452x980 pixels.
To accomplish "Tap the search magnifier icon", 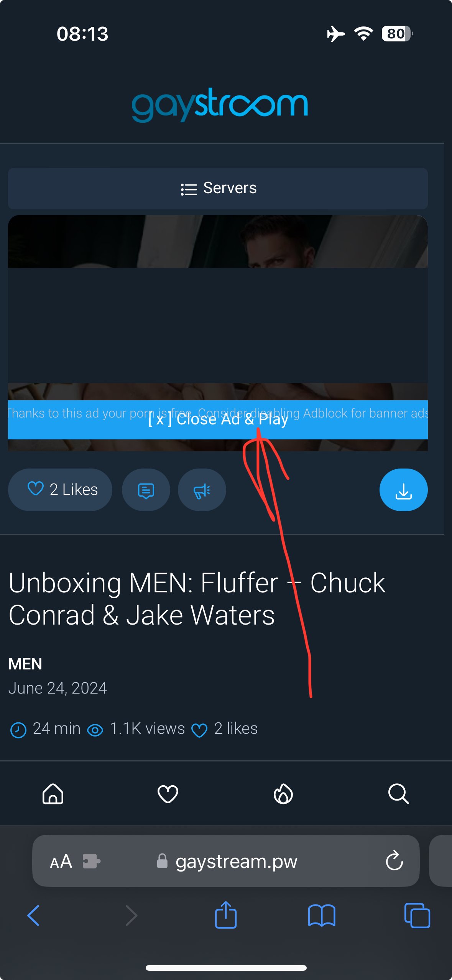I will [x=398, y=793].
